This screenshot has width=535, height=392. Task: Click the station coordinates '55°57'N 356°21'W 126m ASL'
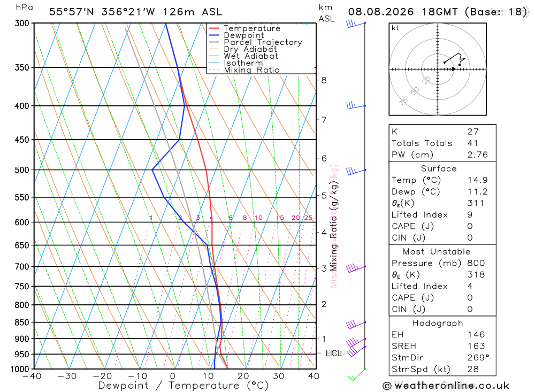coord(135,12)
